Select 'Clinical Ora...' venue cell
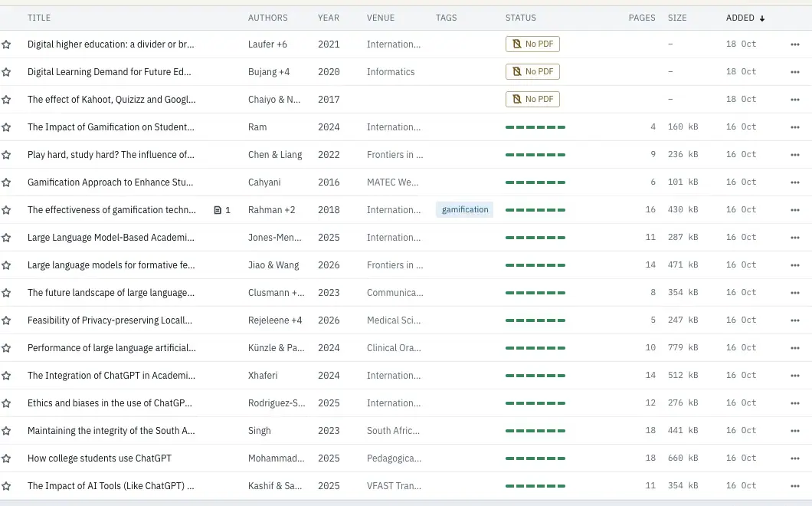Screen dimensions: 812x506 (x=394, y=347)
